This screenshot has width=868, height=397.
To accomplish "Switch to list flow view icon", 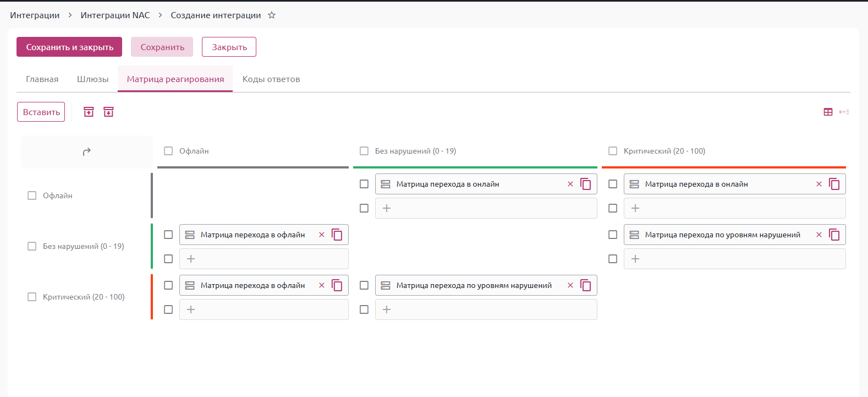I will (x=844, y=112).
